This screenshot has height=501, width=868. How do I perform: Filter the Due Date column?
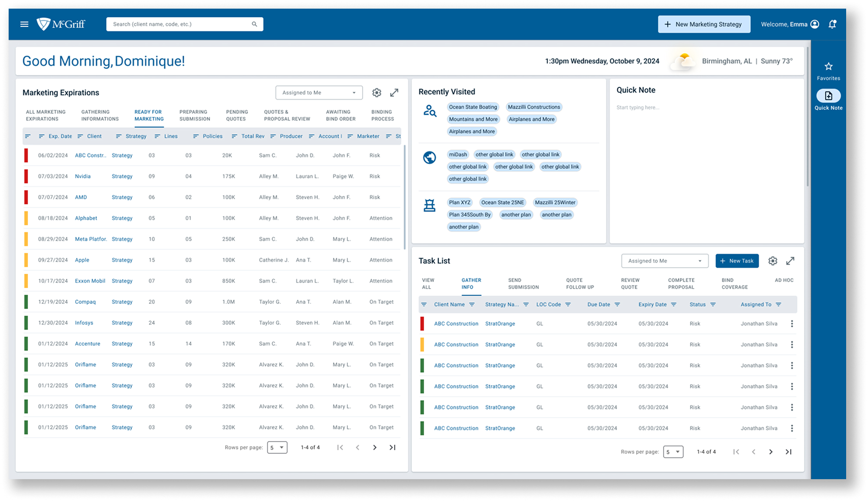(x=617, y=304)
